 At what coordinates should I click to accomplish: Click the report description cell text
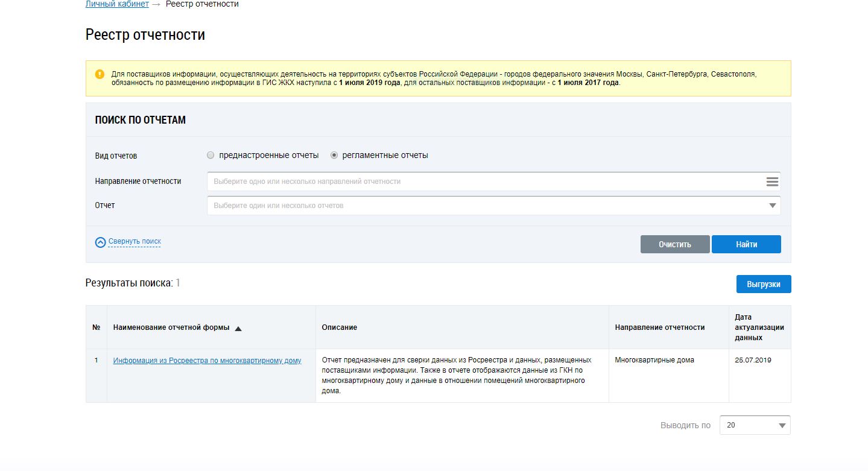click(x=457, y=375)
